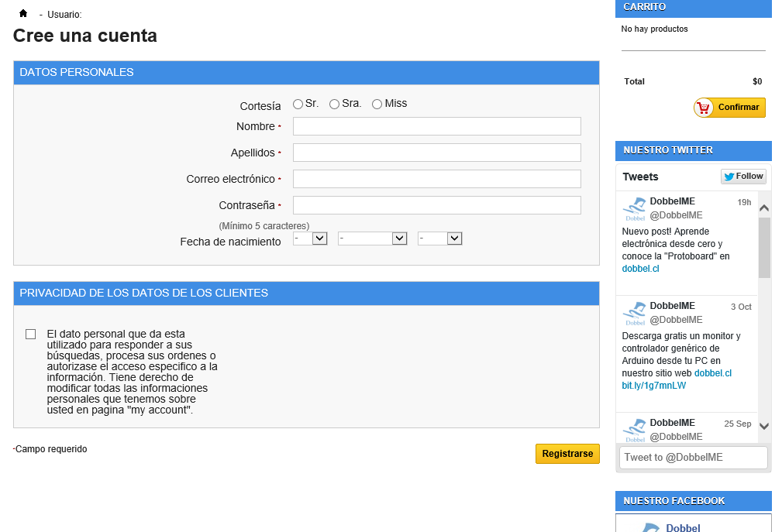Focus the Correo electrónico input field

[x=437, y=179]
